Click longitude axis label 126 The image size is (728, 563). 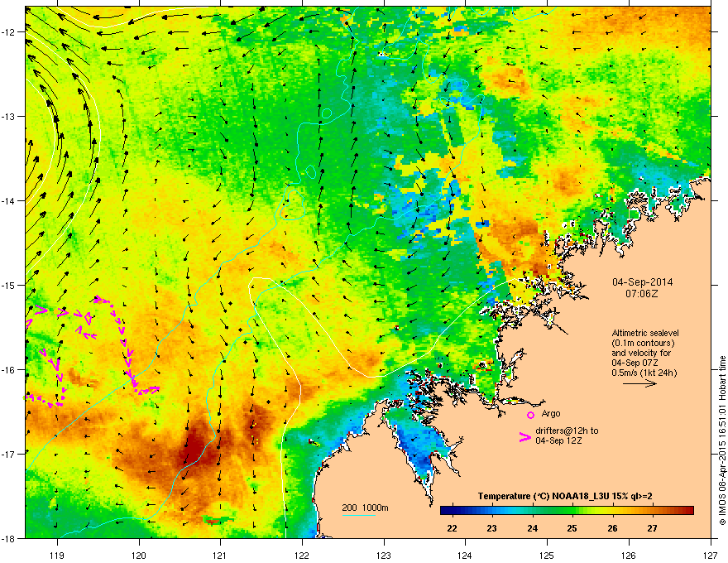tap(629, 555)
